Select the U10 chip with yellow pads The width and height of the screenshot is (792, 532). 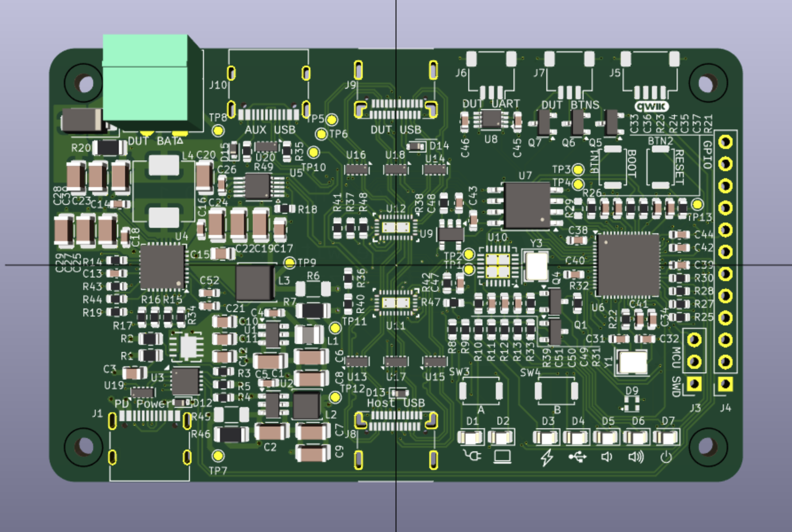(x=498, y=266)
